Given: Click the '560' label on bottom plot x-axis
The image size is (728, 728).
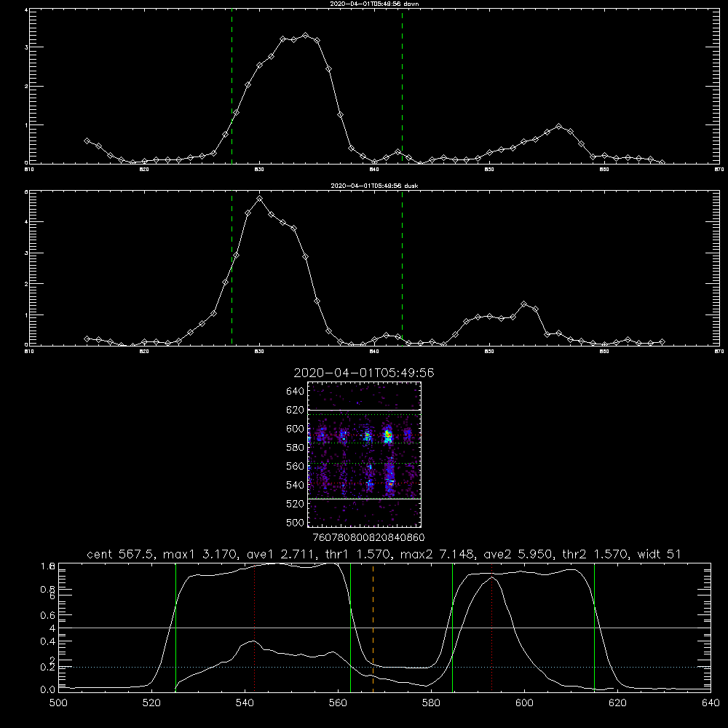Looking at the screenshot, I should pyautogui.click(x=338, y=703).
